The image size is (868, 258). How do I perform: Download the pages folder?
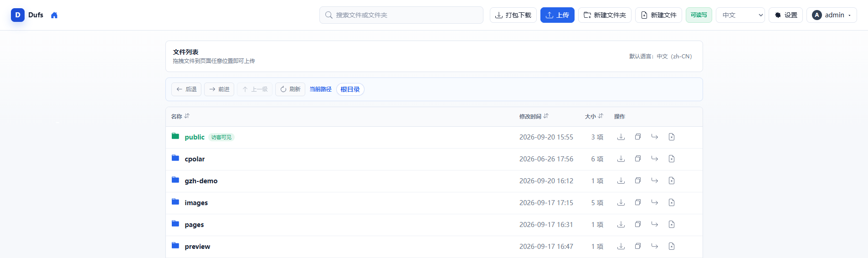pyautogui.click(x=621, y=224)
